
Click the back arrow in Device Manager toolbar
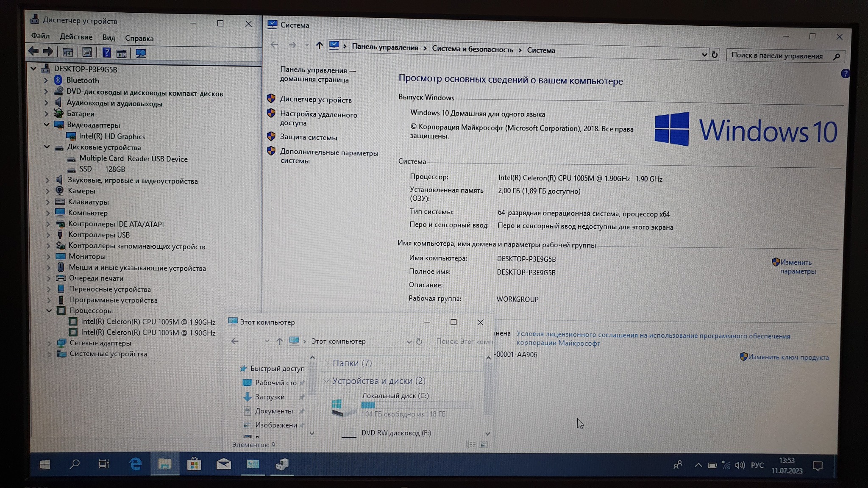(x=33, y=51)
